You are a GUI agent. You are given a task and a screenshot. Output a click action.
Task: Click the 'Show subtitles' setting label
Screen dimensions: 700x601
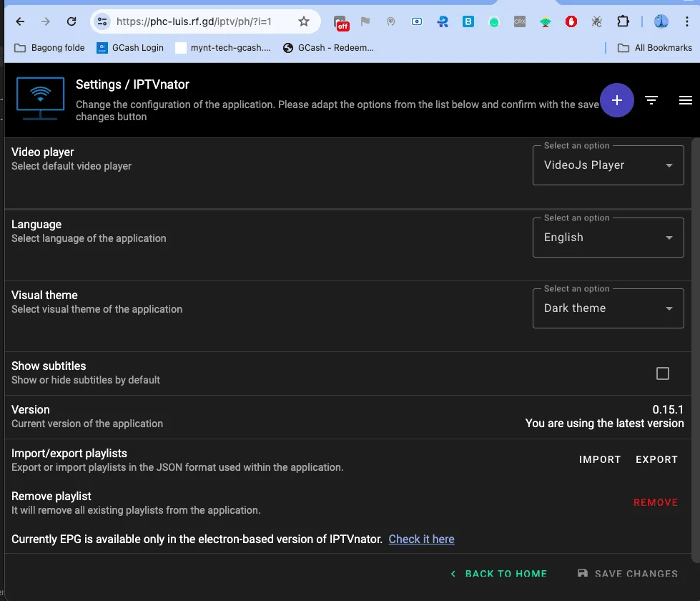(49, 366)
